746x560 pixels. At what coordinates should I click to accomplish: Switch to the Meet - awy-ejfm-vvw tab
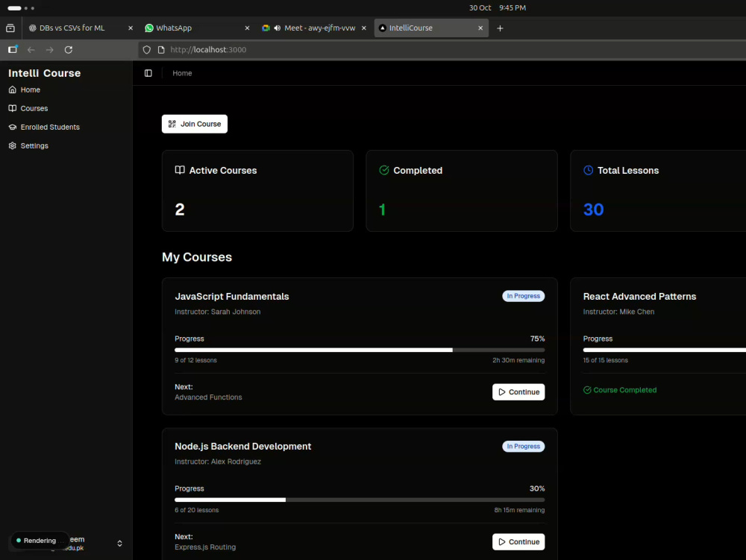tap(313, 28)
